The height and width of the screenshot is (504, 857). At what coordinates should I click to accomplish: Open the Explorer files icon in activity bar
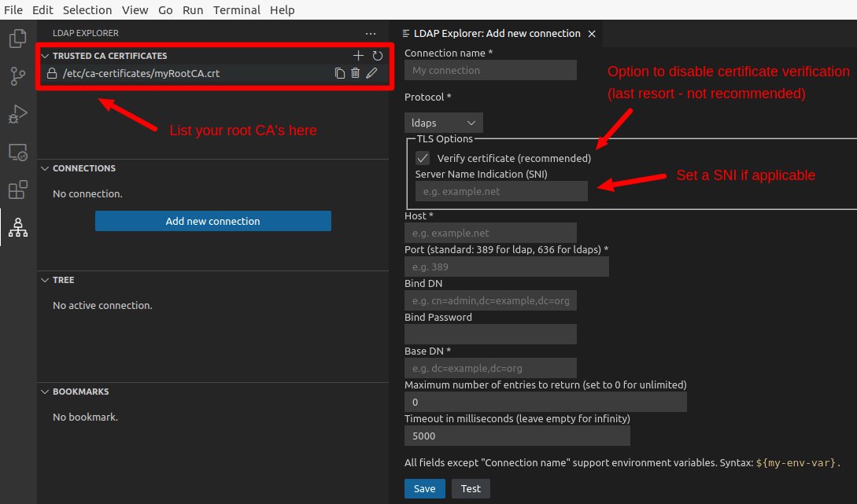point(18,39)
